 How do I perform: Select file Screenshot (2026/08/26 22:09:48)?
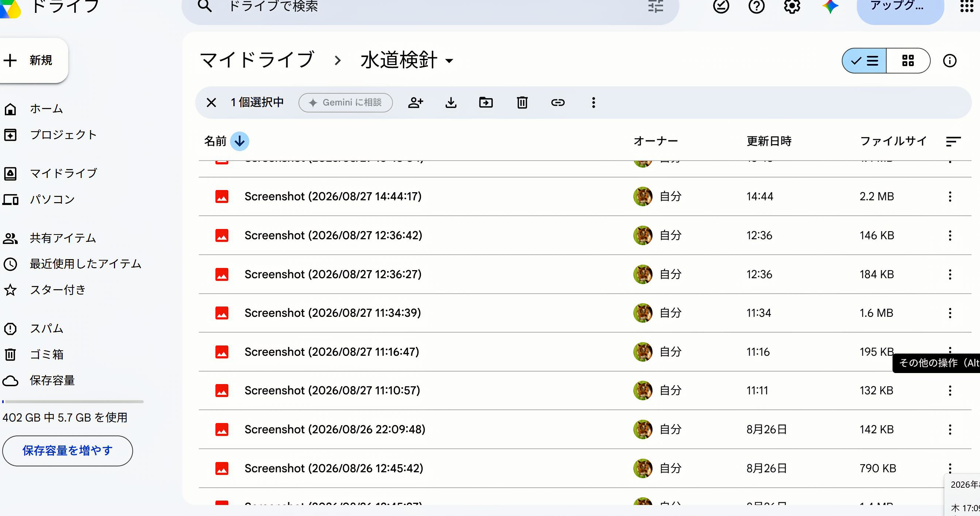585,430
